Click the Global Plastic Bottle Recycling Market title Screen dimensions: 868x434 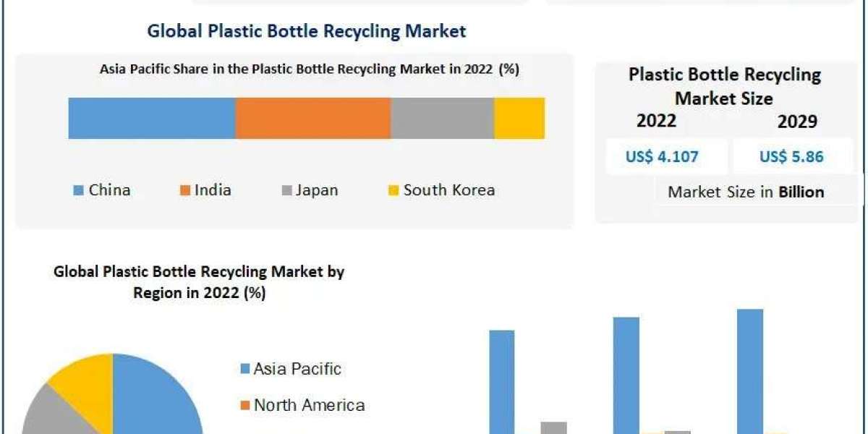[x=307, y=30]
